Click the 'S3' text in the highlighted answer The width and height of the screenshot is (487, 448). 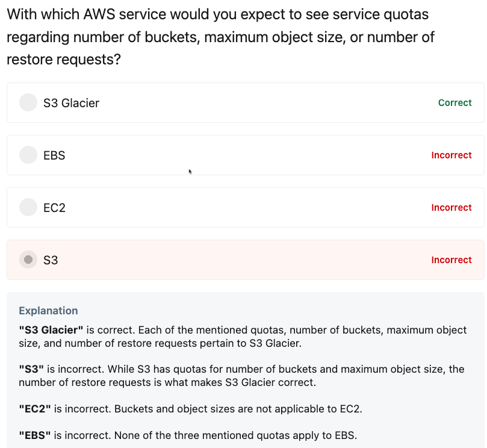(51, 260)
